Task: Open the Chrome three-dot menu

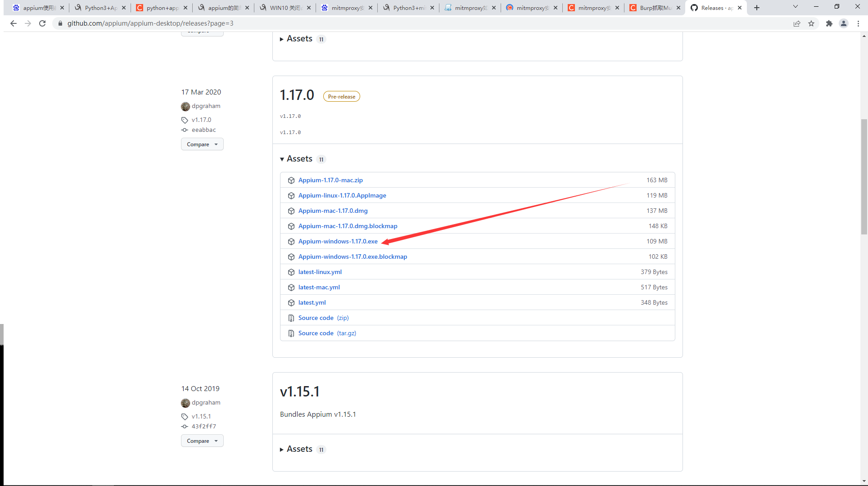Action: coord(859,23)
